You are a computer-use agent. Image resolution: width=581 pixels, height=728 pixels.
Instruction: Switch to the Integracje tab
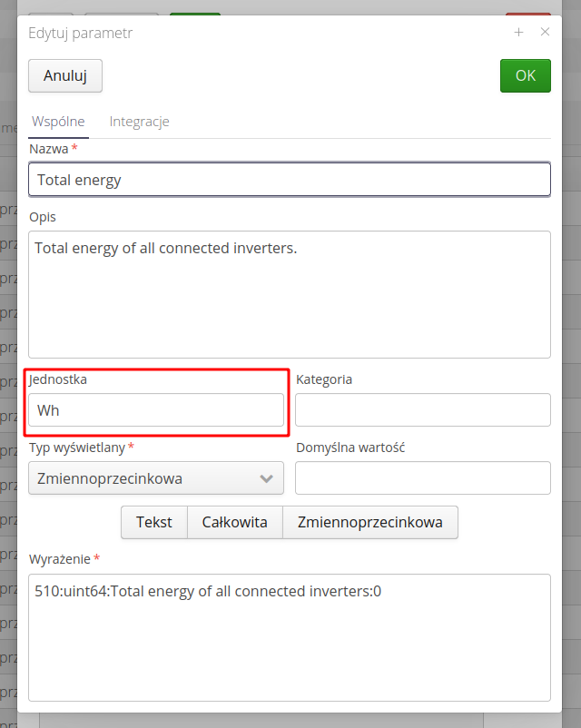tap(139, 121)
